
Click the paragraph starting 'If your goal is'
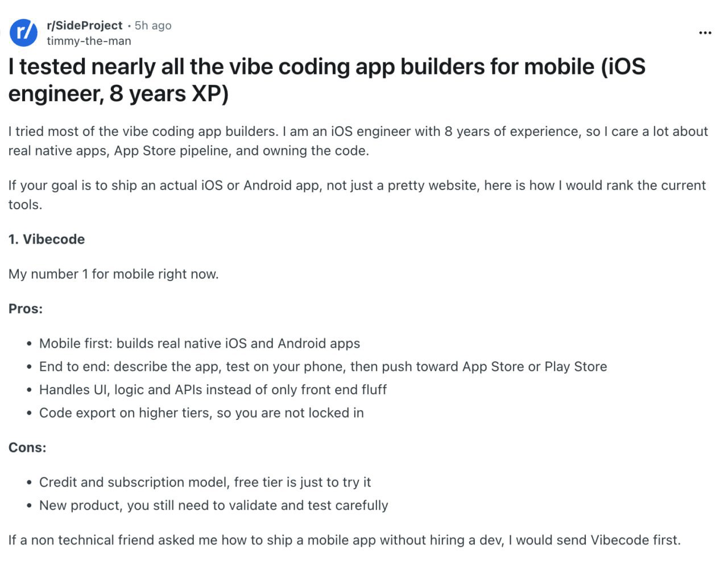[x=357, y=186]
